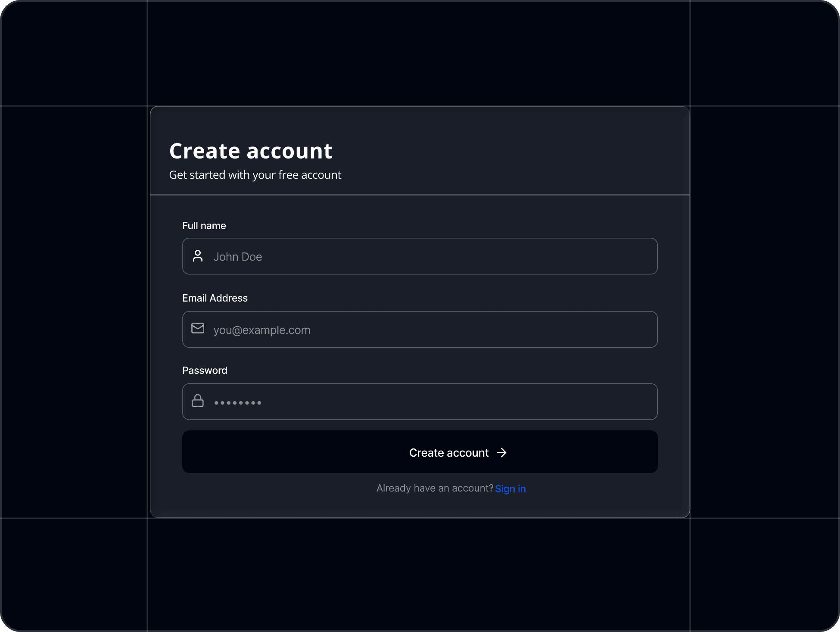Click the masked dots password placeholder
The image size is (840, 632).
(x=238, y=403)
